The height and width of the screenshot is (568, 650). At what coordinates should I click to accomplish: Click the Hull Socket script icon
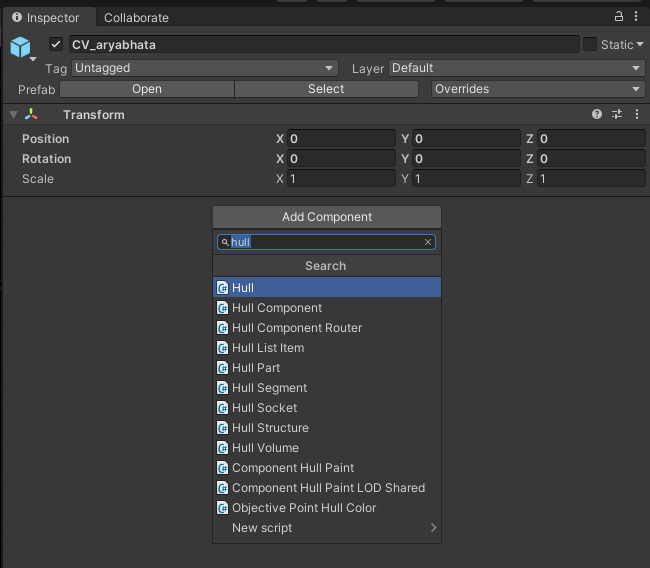(x=223, y=408)
